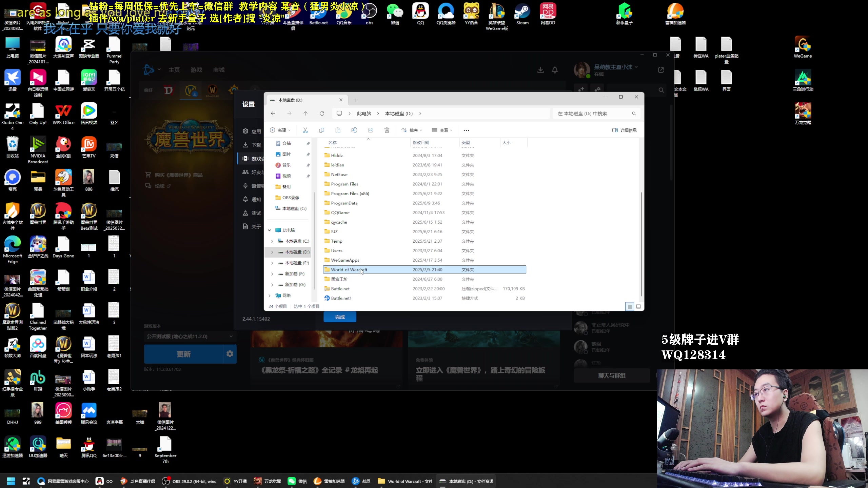The image size is (868, 488).
Task: Click 聊天与群组 button in Battle.net
Action: click(x=612, y=375)
